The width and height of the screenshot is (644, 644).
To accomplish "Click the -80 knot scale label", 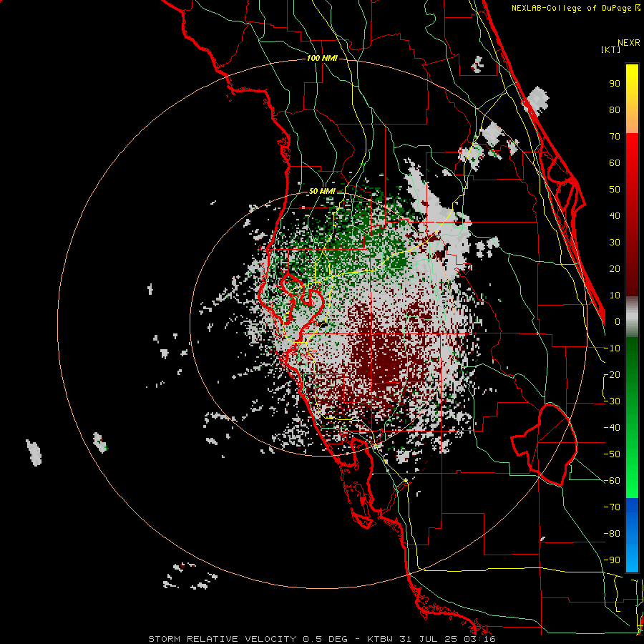I will (x=612, y=534).
